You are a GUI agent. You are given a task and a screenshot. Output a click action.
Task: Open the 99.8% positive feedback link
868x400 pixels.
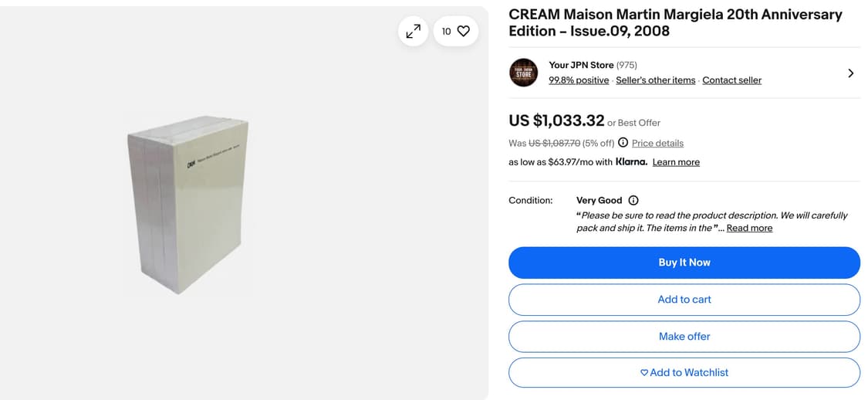coord(579,80)
